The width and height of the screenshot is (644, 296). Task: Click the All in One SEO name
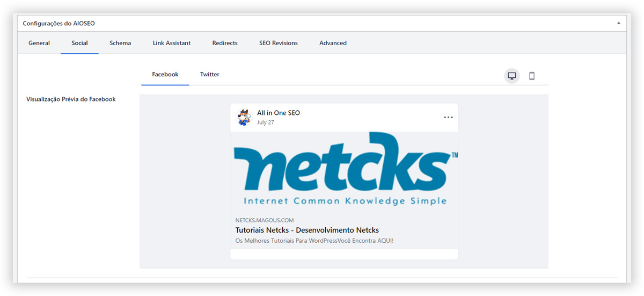point(279,113)
